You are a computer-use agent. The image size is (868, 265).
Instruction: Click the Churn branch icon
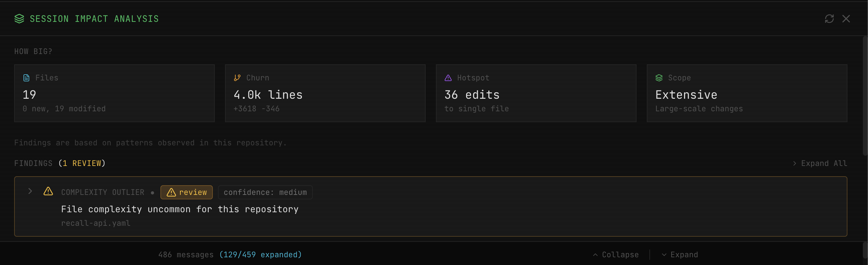coord(237,78)
